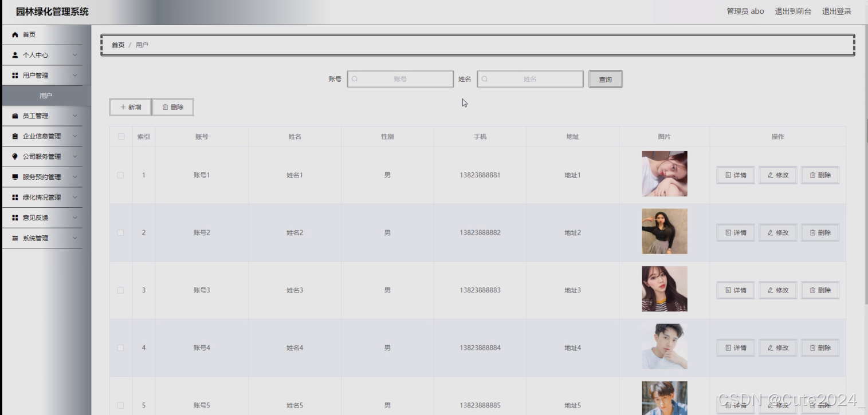Click the 新增 button above the table
868x415 pixels.
click(130, 107)
